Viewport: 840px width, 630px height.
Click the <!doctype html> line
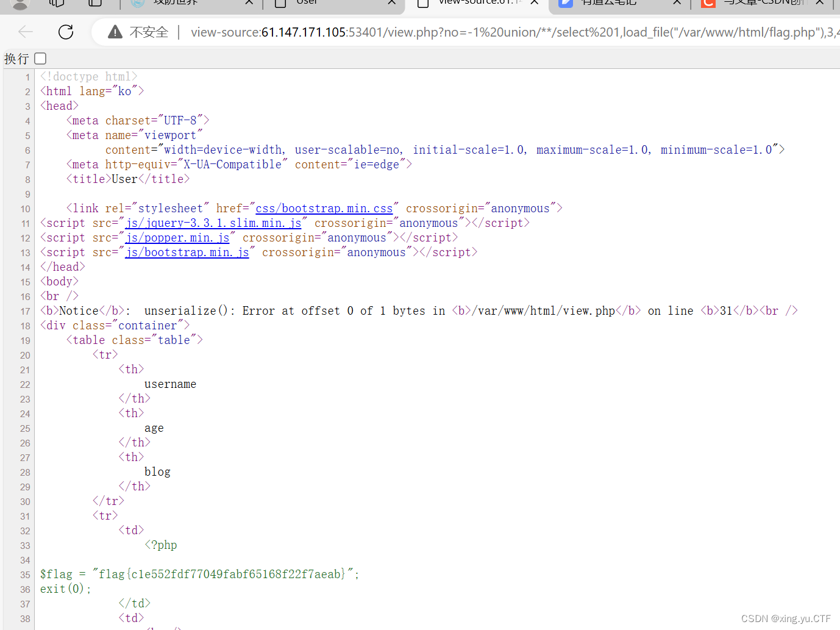pos(89,77)
